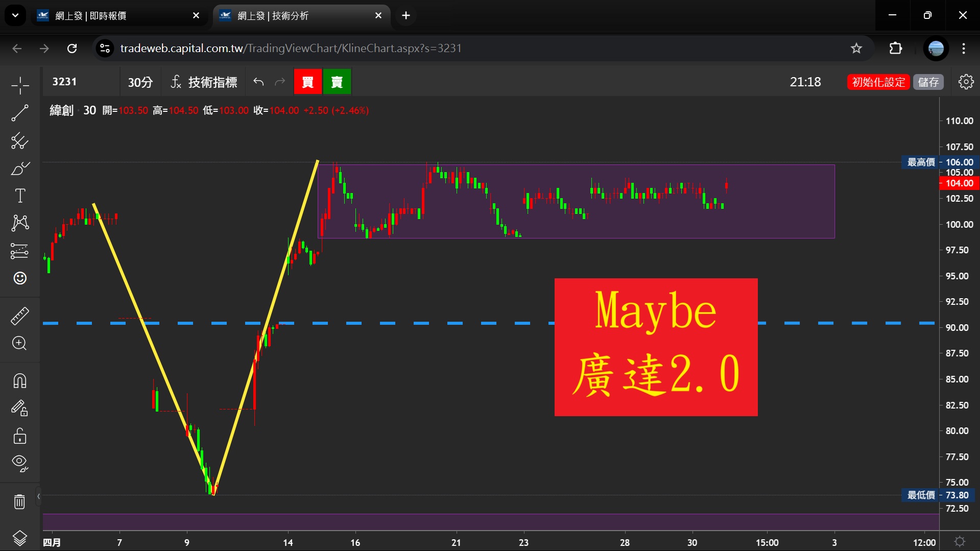This screenshot has height=551, width=980.
Task: Click the 3231 stock symbol field
Action: click(x=79, y=82)
